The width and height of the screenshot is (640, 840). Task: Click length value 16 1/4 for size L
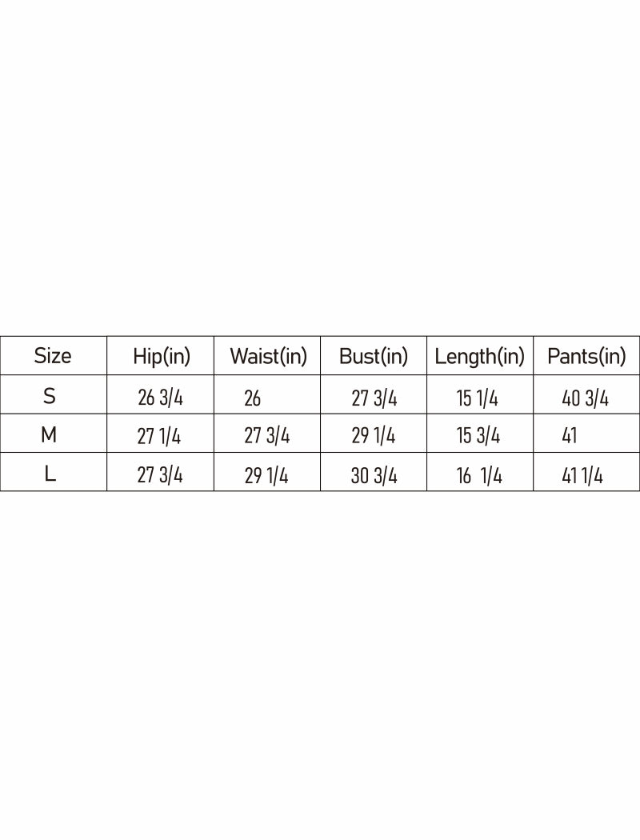(x=479, y=476)
